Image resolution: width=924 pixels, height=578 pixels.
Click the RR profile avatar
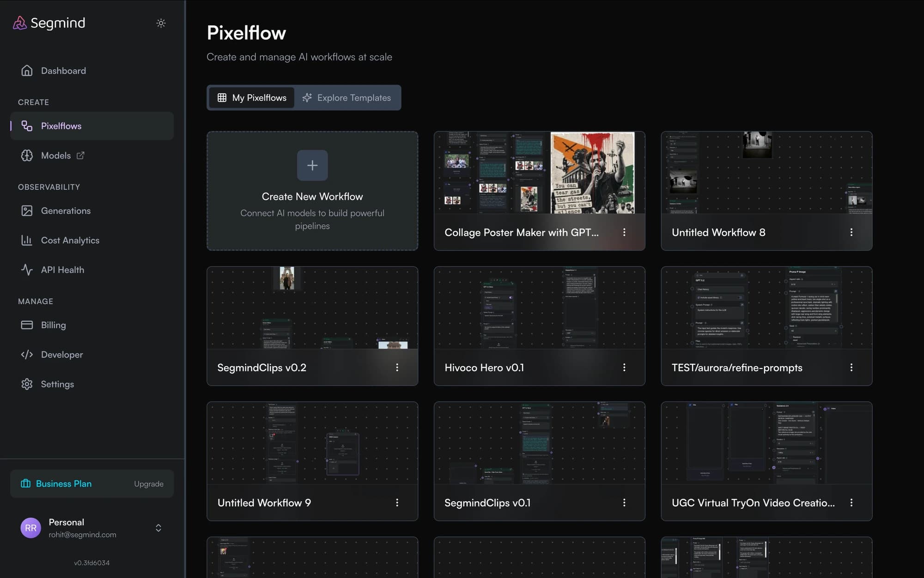(30, 528)
